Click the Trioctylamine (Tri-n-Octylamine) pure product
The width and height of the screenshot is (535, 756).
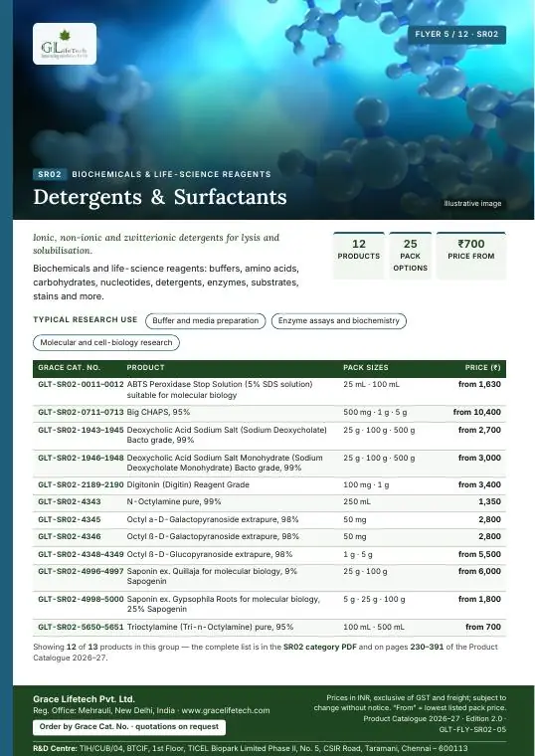210,628
